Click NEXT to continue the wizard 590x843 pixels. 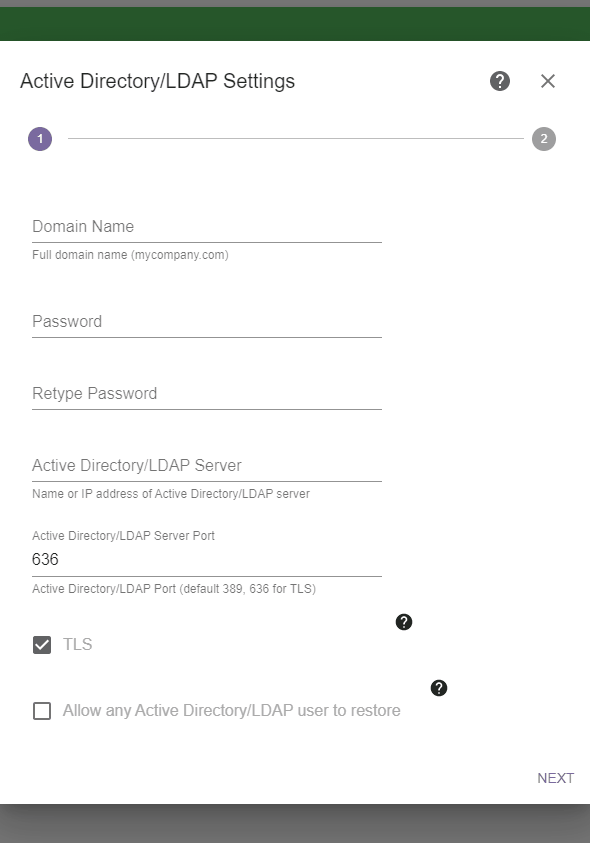556,778
